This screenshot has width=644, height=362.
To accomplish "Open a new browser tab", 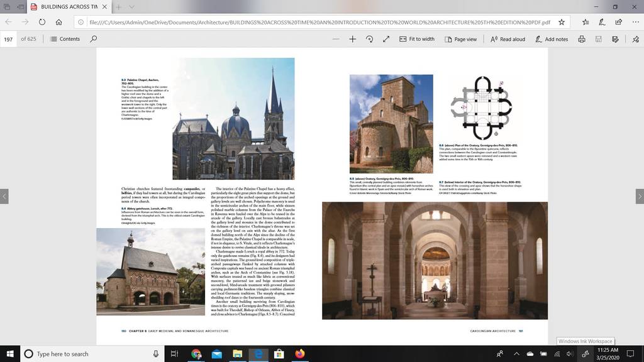I will 118,7.
